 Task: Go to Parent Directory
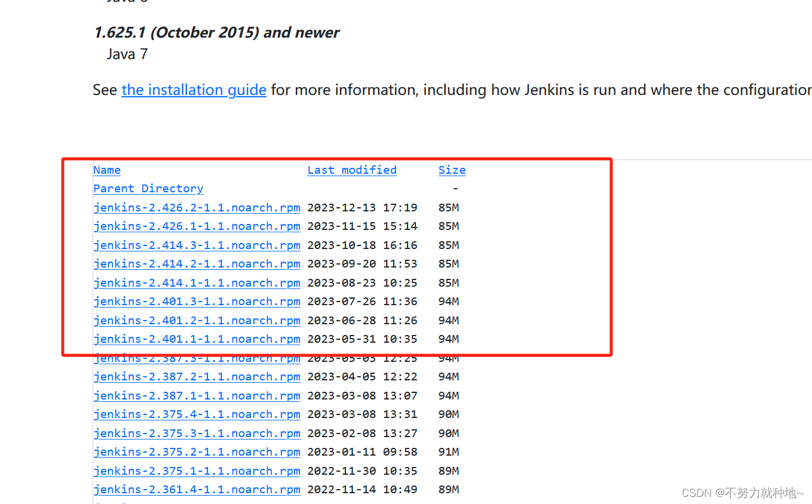(148, 189)
